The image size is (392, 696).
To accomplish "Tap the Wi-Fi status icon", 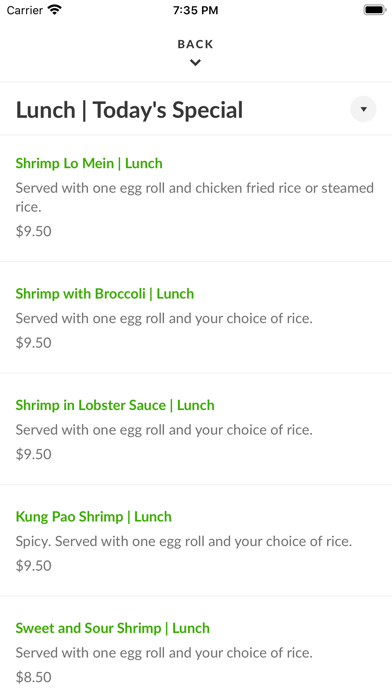I will click(x=55, y=10).
